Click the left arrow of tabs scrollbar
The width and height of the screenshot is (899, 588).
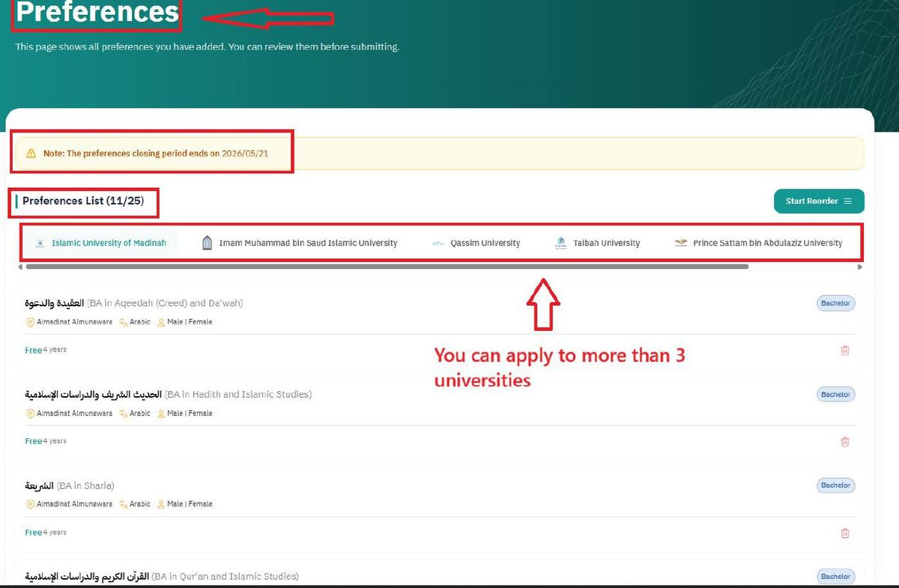(20, 267)
